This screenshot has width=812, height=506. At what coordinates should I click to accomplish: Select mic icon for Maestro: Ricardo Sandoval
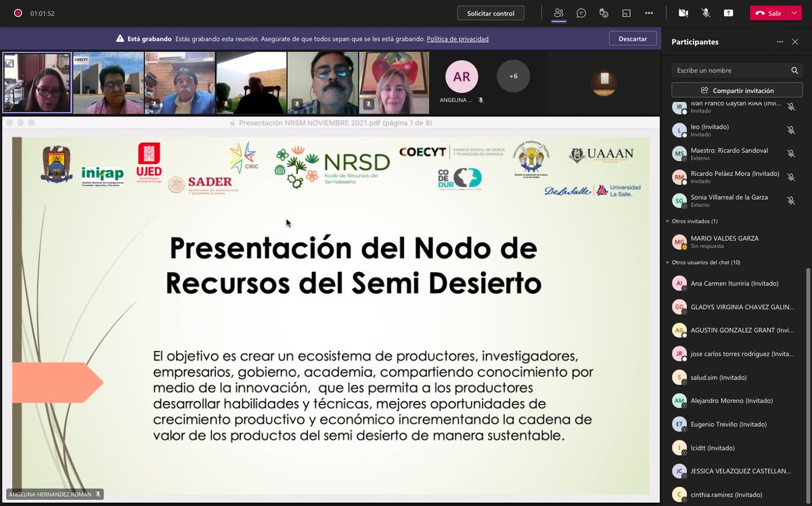791,154
